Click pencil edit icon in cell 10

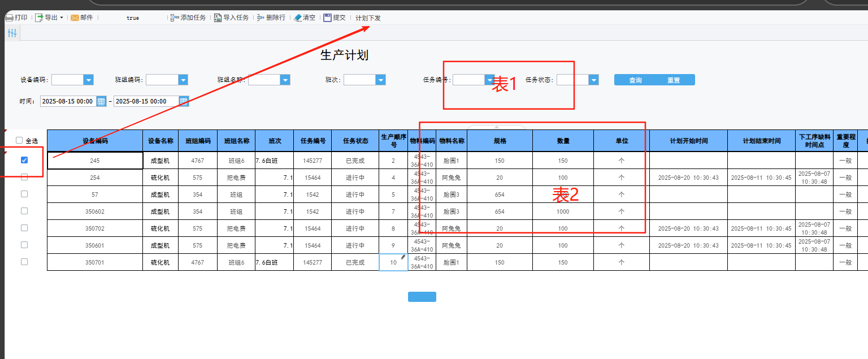click(403, 257)
